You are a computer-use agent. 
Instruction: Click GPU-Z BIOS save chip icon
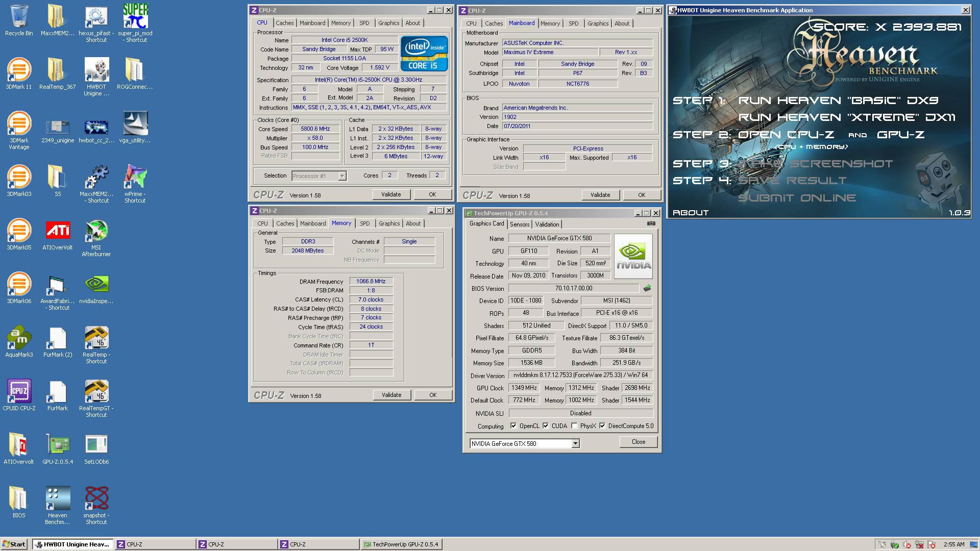click(647, 288)
